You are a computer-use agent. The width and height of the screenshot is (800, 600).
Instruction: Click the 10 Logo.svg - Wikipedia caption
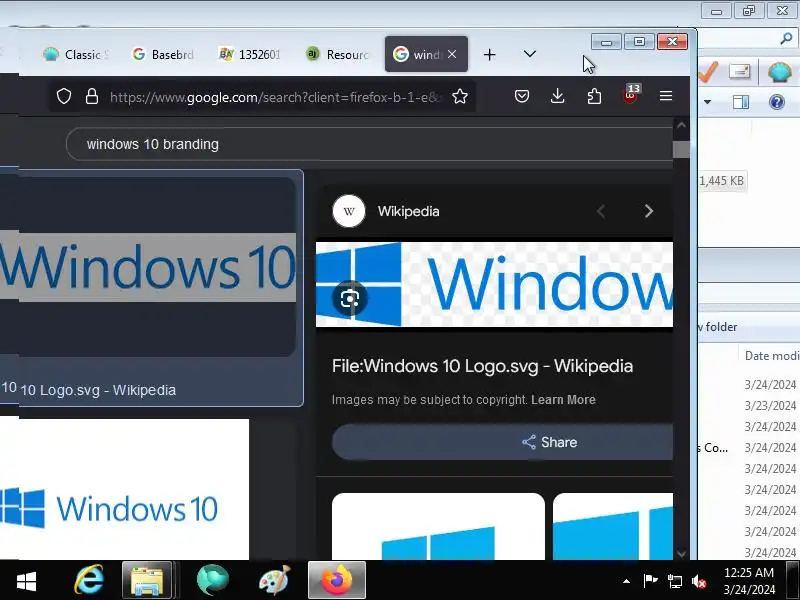click(x=98, y=390)
